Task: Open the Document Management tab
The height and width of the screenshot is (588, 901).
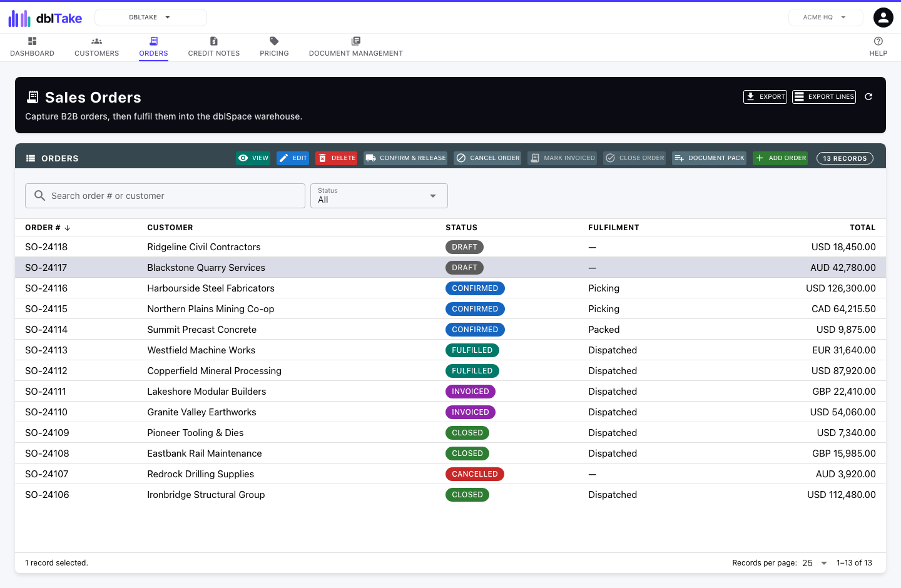Action: coord(356,47)
